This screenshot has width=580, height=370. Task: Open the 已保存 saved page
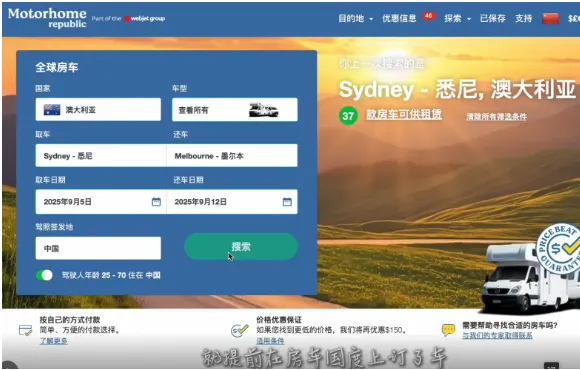pyautogui.click(x=493, y=18)
